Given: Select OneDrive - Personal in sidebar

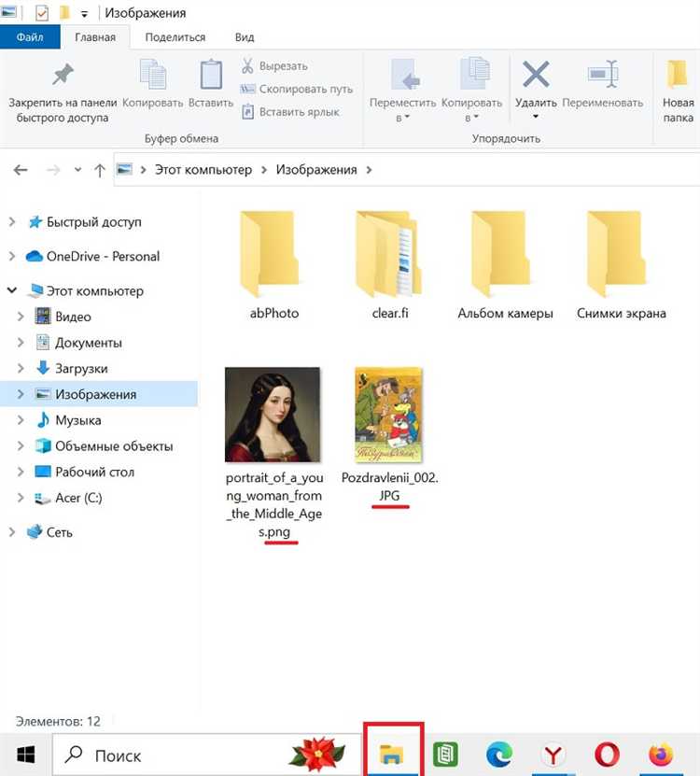Looking at the screenshot, I should tap(103, 257).
